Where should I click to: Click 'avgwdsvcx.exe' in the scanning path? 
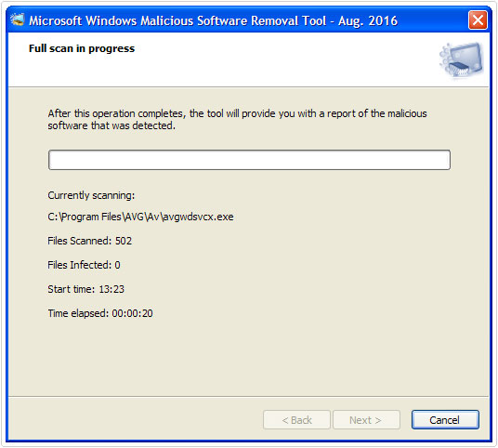pyautogui.click(x=198, y=217)
